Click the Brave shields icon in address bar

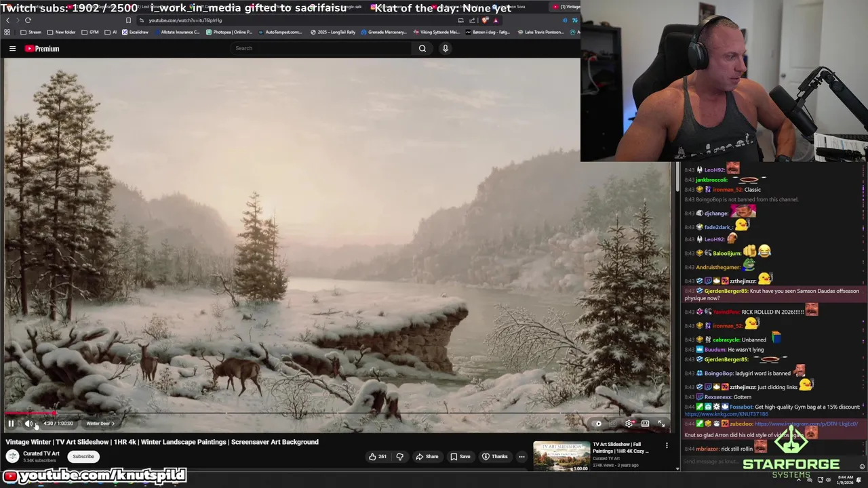[x=485, y=20]
